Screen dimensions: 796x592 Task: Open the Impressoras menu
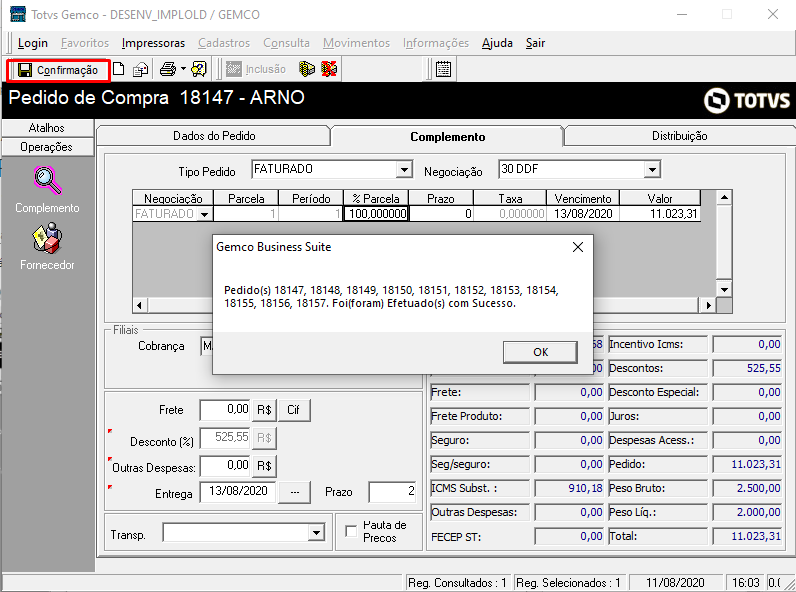153,43
